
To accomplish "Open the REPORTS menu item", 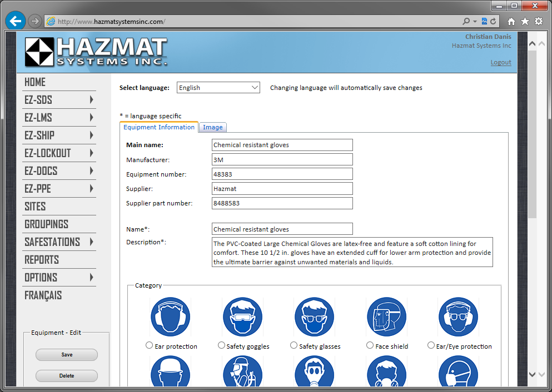I will (x=42, y=260).
